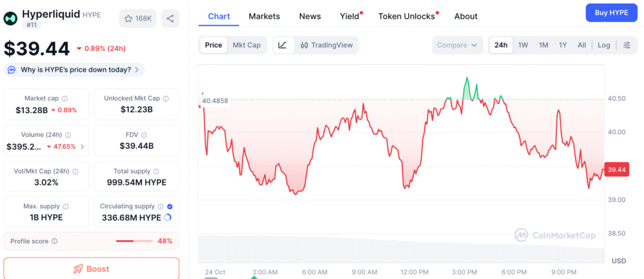
Task: Switch chart to Mkt Cap view
Action: 247,45
